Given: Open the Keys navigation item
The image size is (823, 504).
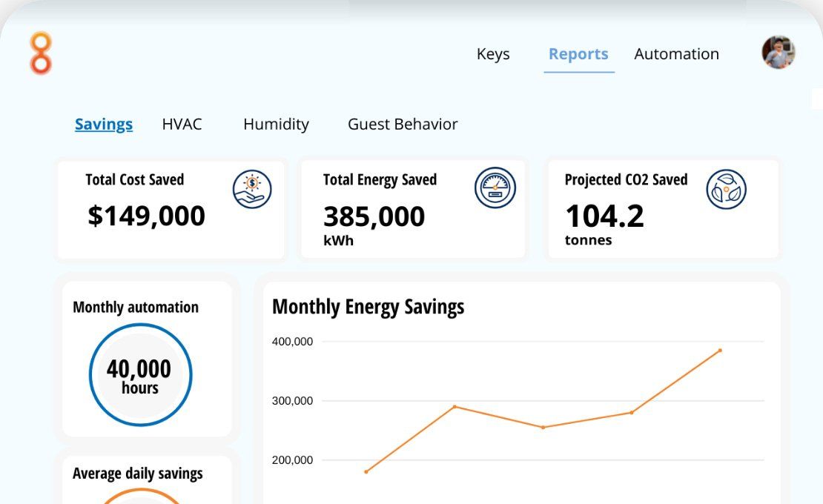Looking at the screenshot, I should [x=493, y=54].
